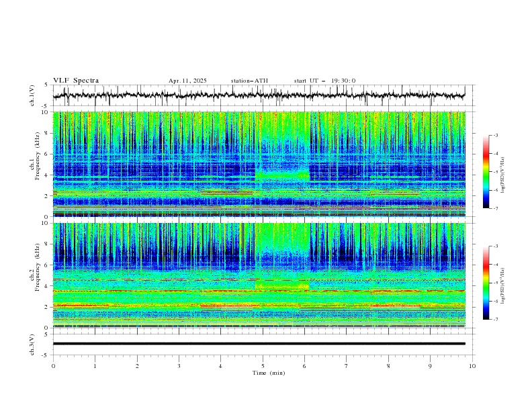This screenshot has height=411, width=532.
Task: Click the "-4" tick on lower color bar
Action: click(x=496, y=265)
